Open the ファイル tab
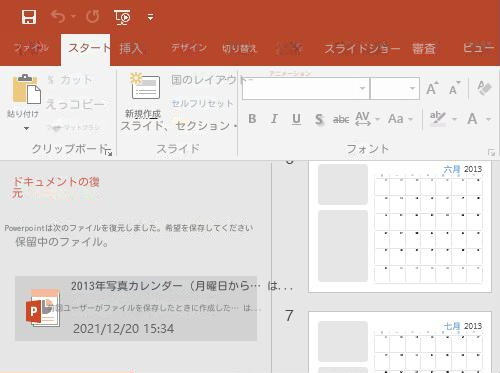Screen dimensions: 500x373 pyautogui.click(x=31, y=48)
